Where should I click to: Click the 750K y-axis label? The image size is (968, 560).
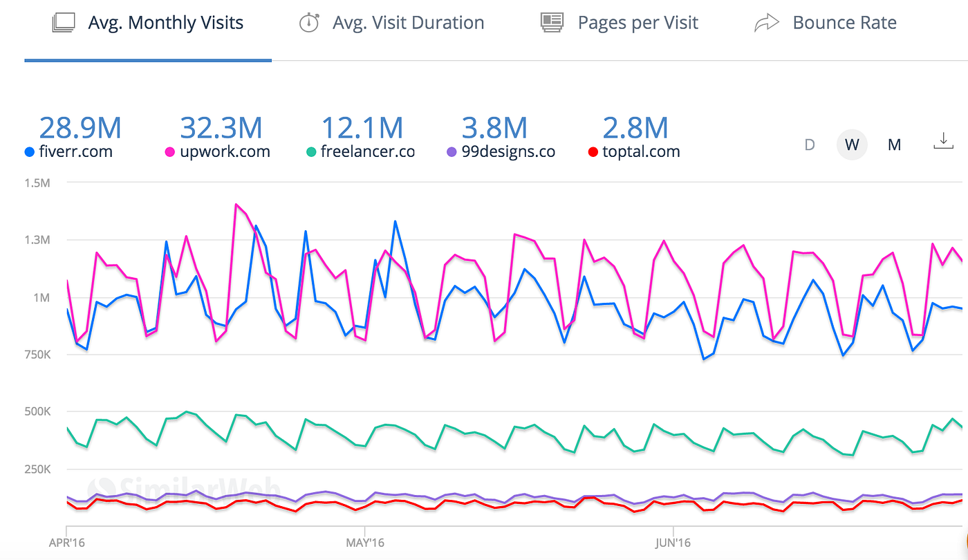pyautogui.click(x=37, y=355)
